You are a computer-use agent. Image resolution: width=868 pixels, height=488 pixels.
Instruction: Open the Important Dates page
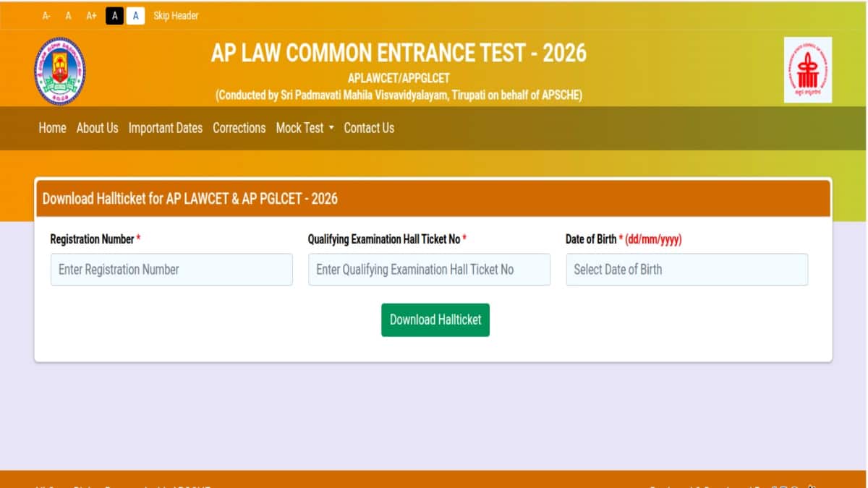tap(165, 128)
